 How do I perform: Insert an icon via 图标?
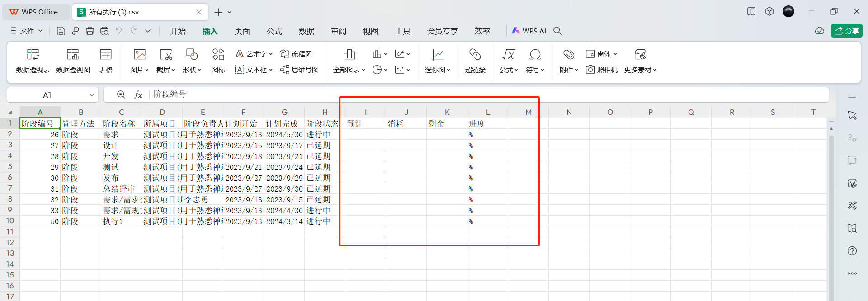(218, 61)
